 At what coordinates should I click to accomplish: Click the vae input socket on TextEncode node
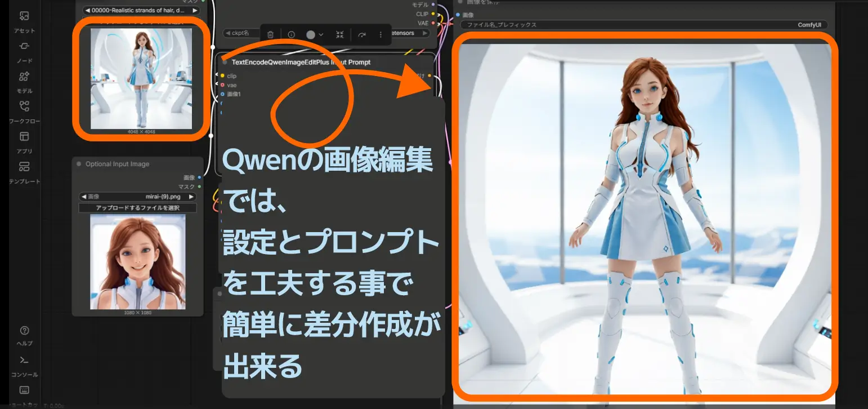point(222,85)
